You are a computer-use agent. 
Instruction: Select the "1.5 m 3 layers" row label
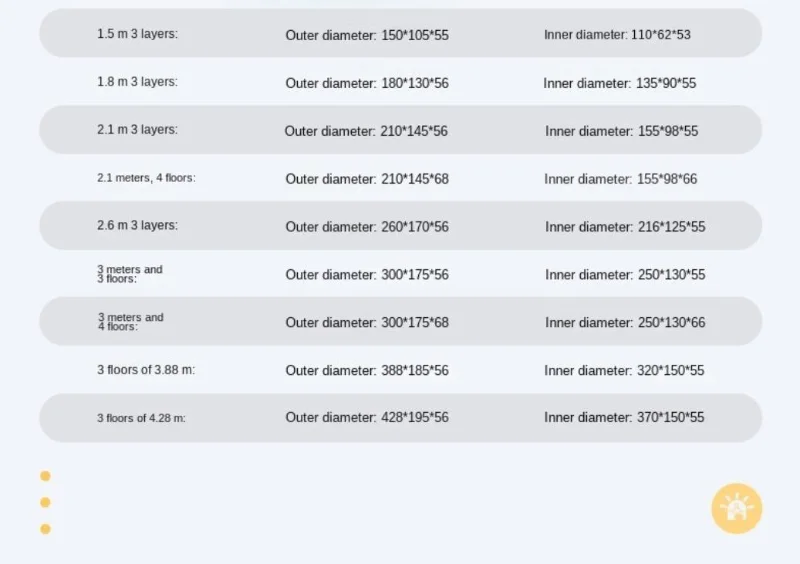pyautogui.click(x=137, y=34)
